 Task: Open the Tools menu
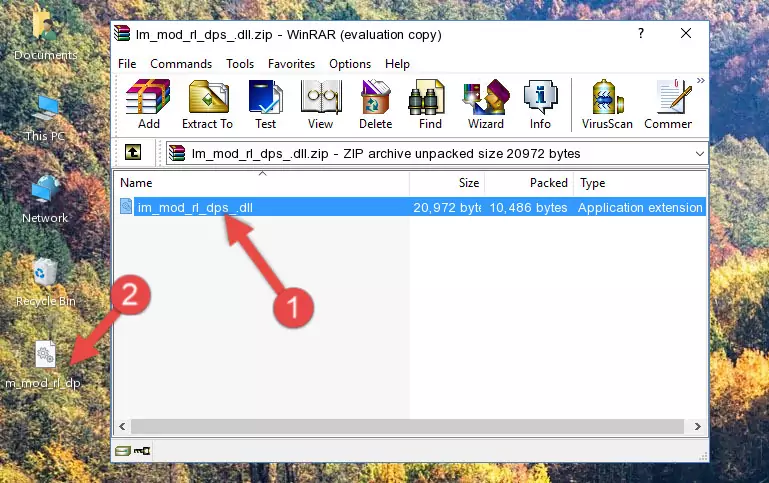click(240, 64)
